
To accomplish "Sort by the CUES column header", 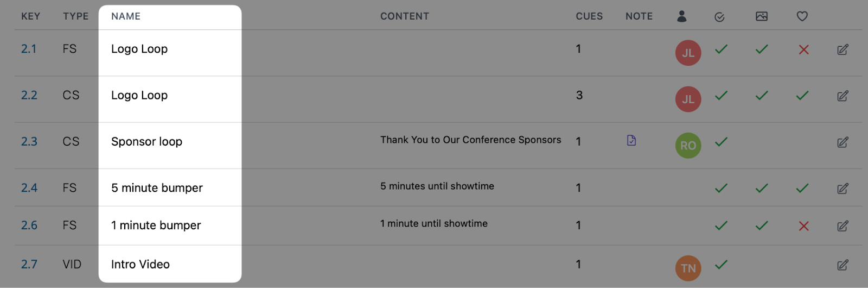I will tap(589, 16).
